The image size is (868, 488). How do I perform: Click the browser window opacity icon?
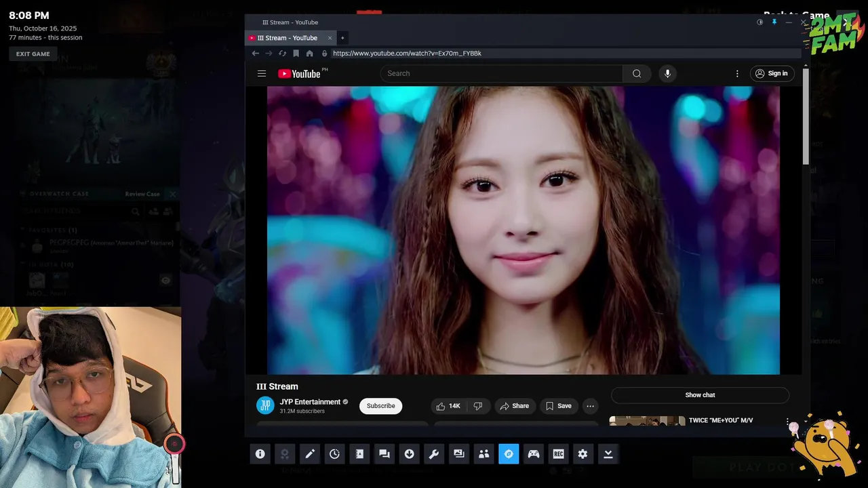pos(759,22)
